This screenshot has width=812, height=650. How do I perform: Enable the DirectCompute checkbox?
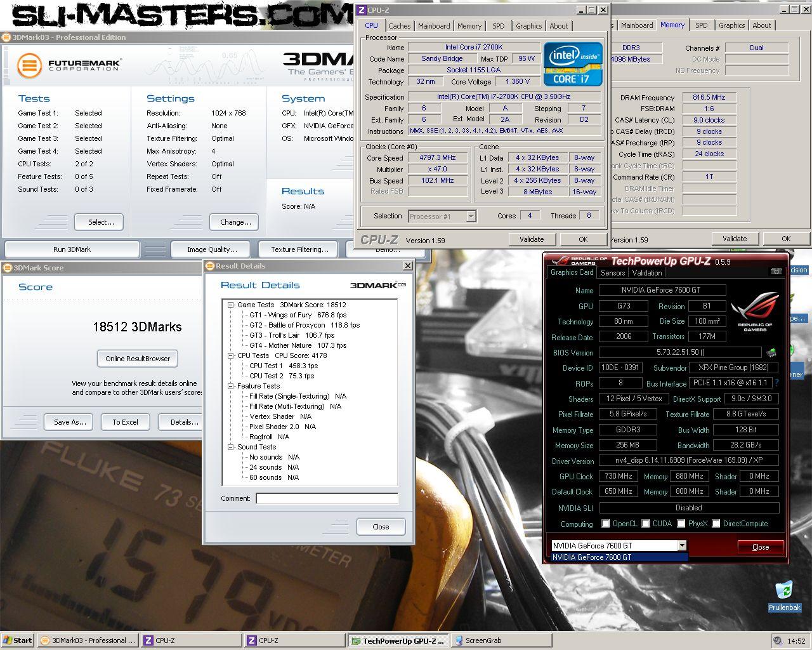point(716,524)
